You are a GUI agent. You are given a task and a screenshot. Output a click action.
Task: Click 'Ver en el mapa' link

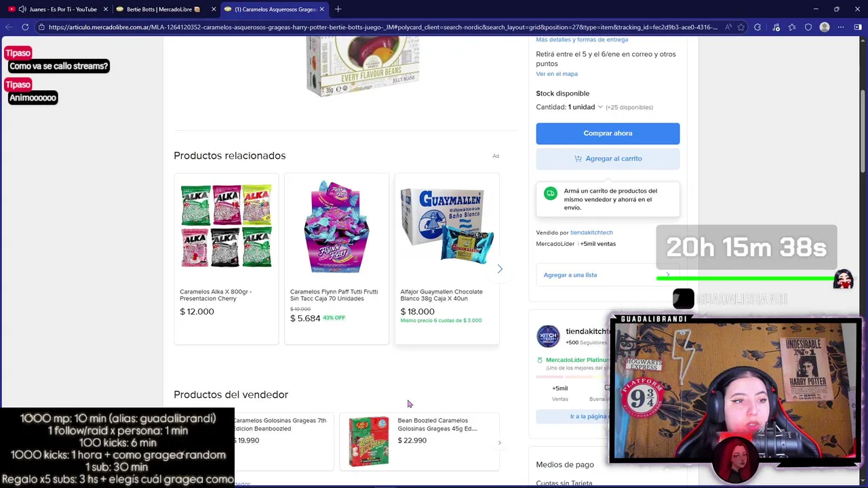coord(557,74)
